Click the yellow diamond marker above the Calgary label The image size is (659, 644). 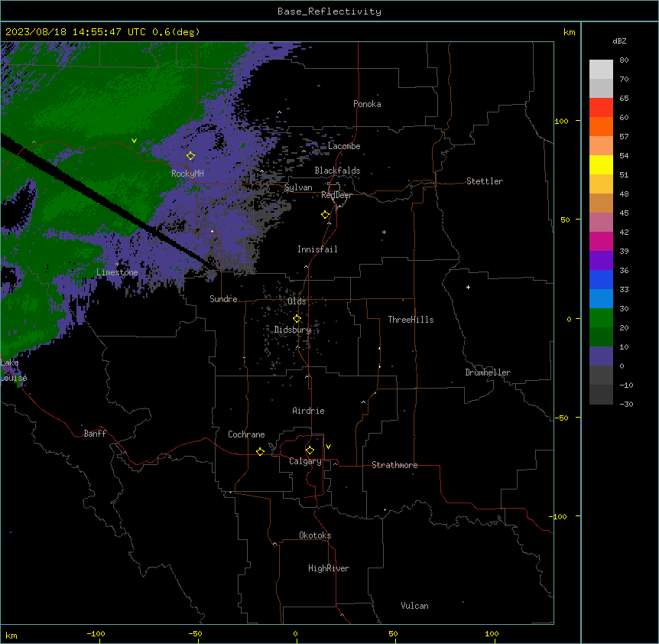(310, 450)
